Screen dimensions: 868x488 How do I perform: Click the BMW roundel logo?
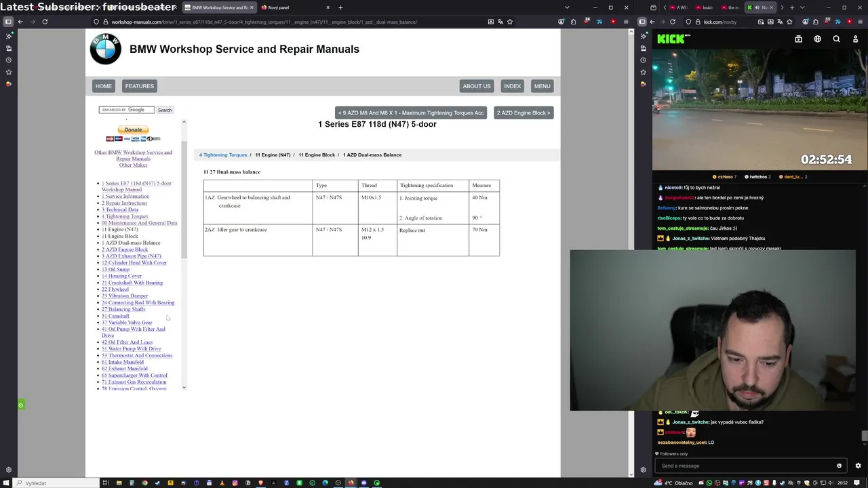[x=106, y=49]
